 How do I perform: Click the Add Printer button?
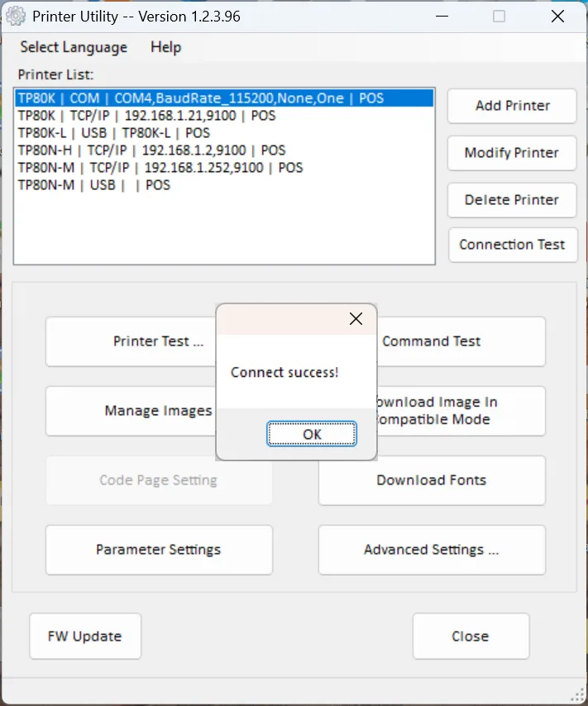coord(512,106)
